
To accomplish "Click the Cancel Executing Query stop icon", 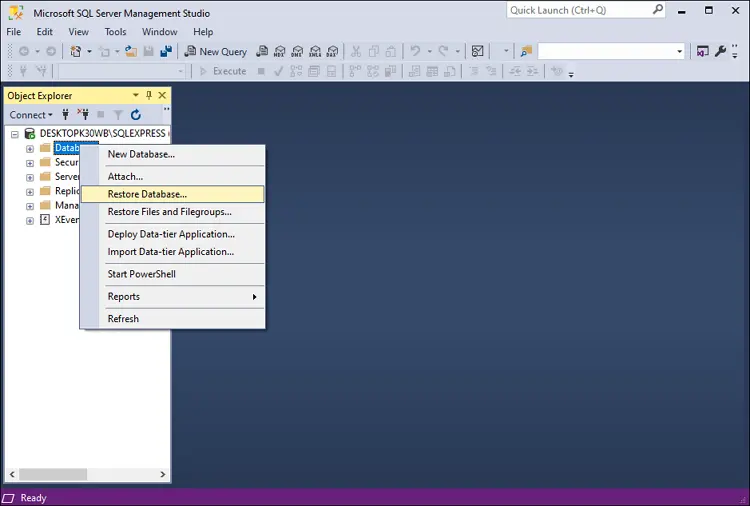I will [261, 71].
